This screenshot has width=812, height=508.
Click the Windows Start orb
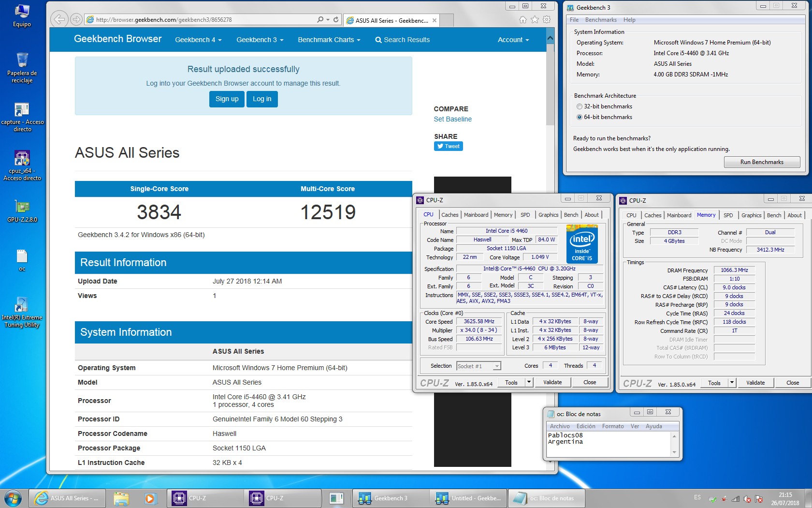pyautogui.click(x=13, y=498)
